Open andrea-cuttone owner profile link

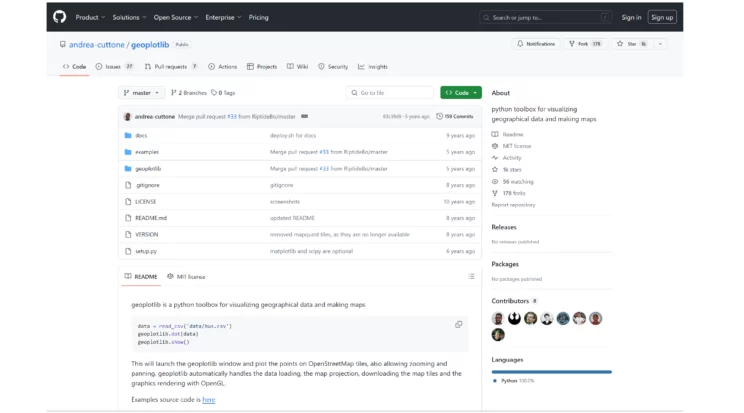[97, 45]
